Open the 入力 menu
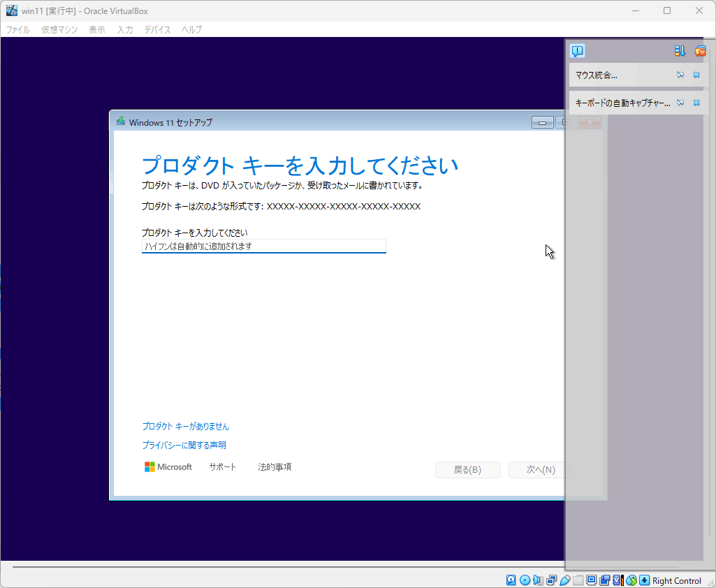The image size is (716, 588). 124,29
